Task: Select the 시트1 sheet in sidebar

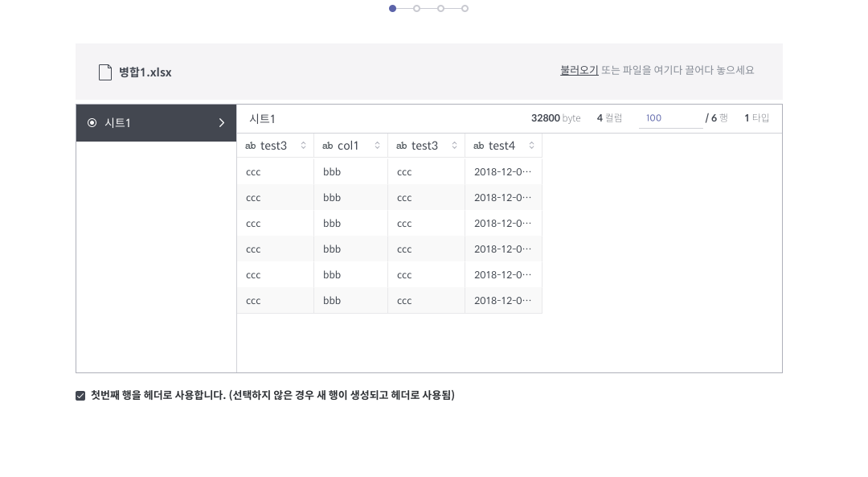Action: pyautogui.click(x=156, y=123)
